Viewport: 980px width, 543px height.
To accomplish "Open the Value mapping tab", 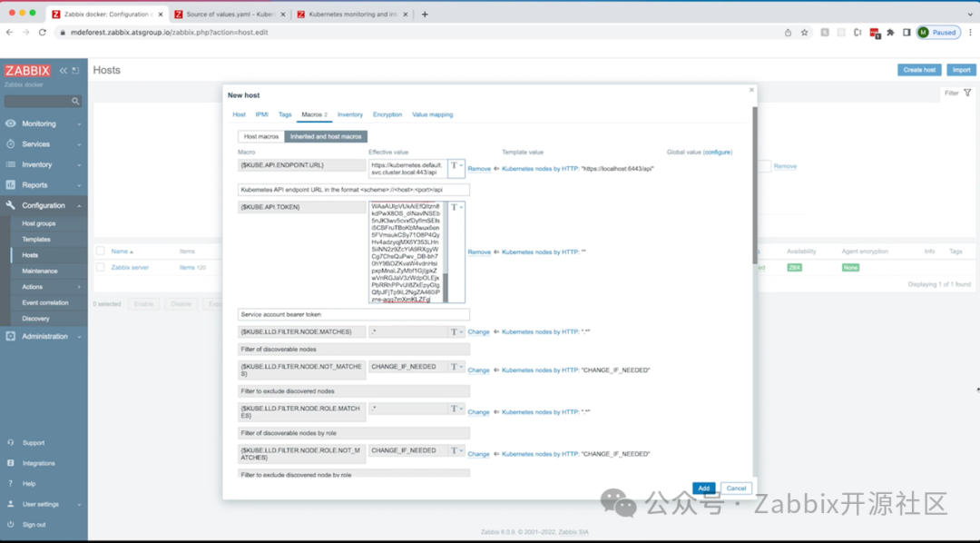I will pyautogui.click(x=433, y=114).
